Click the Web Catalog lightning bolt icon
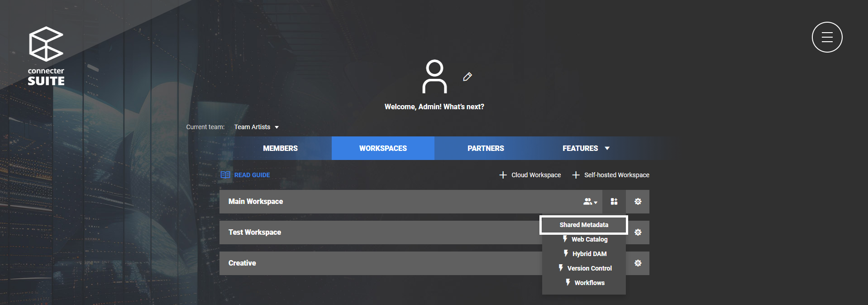Image resolution: width=868 pixels, height=305 pixels. coord(565,238)
